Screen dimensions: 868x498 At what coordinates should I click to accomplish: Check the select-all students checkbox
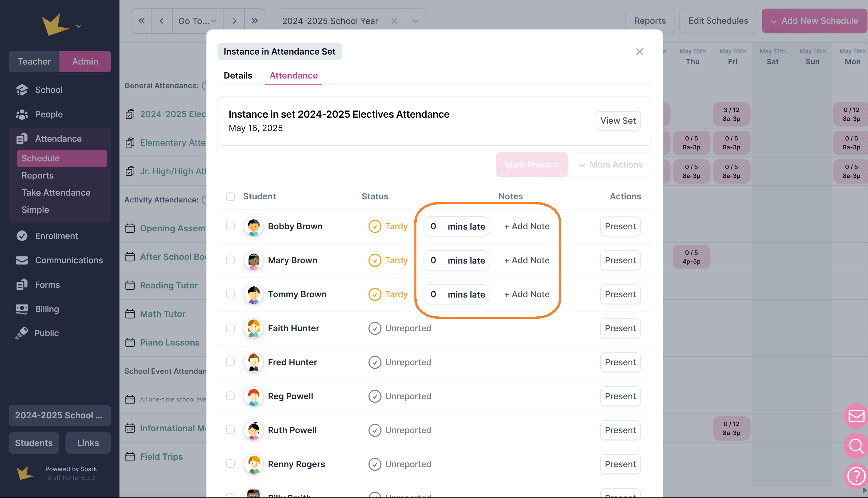(230, 196)
